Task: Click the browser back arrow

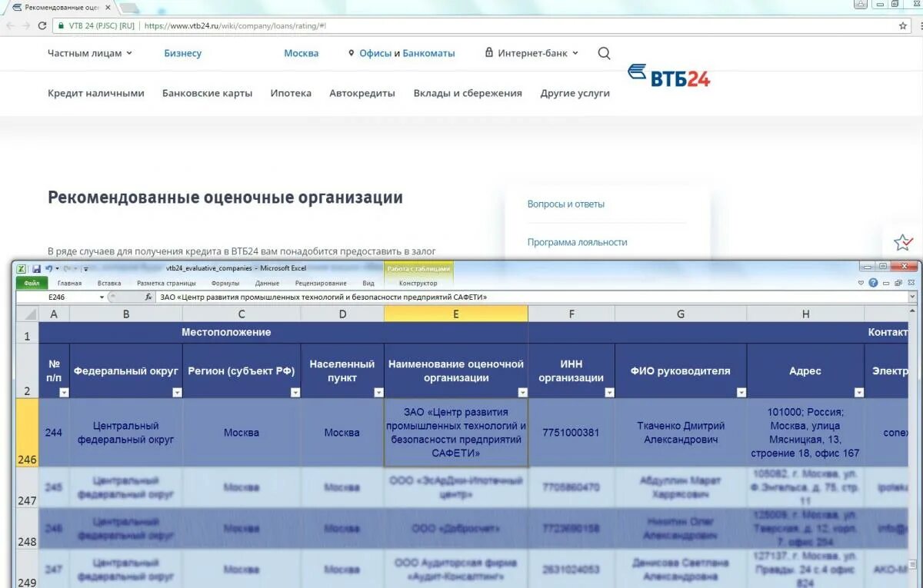Action: [x=11, y=25]
